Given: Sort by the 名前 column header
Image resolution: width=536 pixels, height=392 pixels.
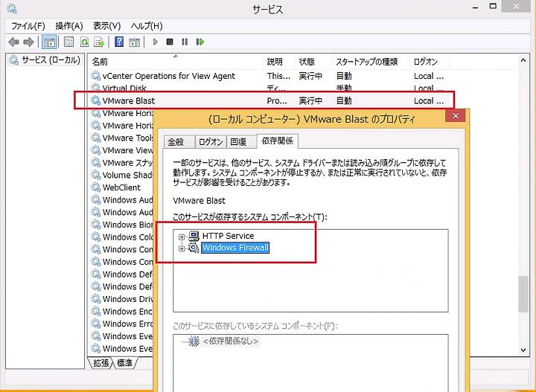Looking at the screenshot, I should click(176, 62).
